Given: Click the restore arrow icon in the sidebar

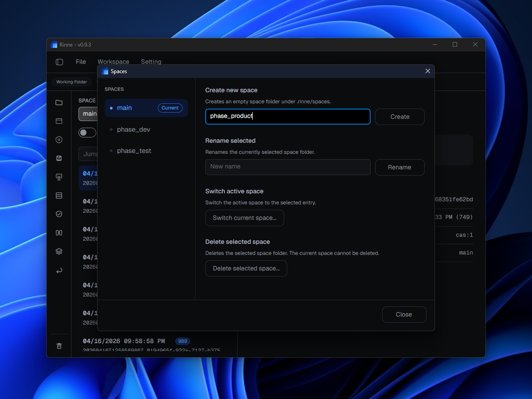Looking at the screenshot, I should coord(59,270).
